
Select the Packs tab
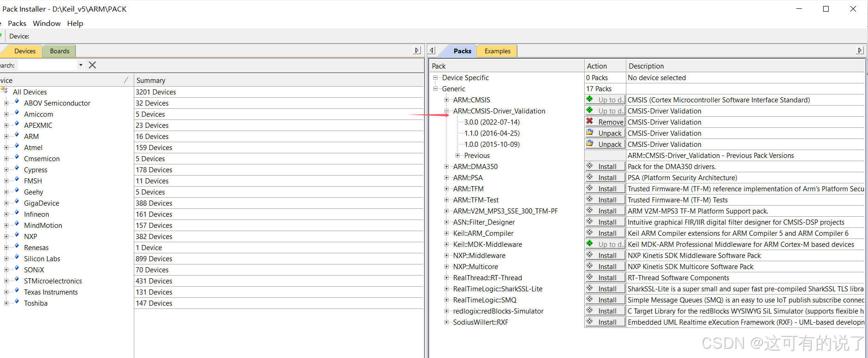click(462, 51)
